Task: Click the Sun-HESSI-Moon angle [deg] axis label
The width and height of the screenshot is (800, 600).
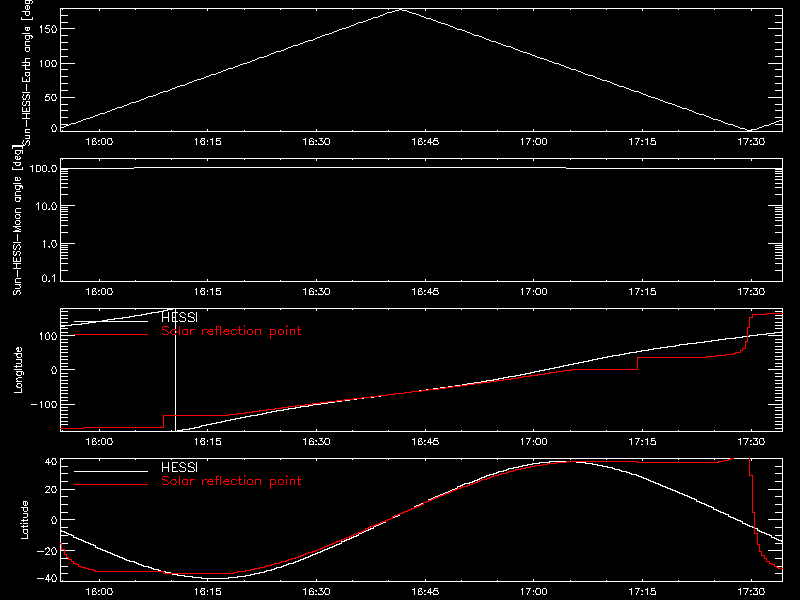Action: tap(17, 220)
